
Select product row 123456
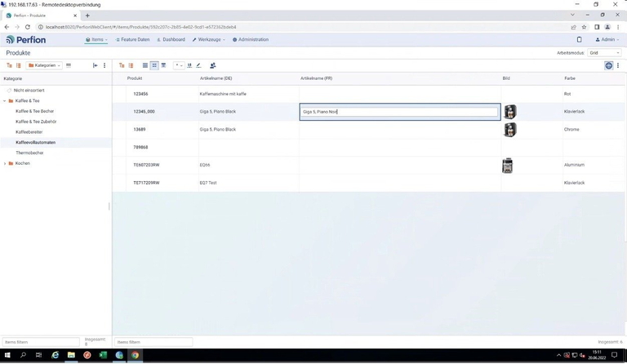pyautogui.click(x=368, y=94)
